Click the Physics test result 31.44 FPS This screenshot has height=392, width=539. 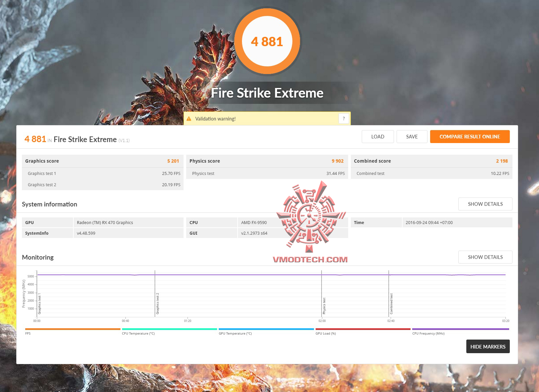click(x=336, y=174)
